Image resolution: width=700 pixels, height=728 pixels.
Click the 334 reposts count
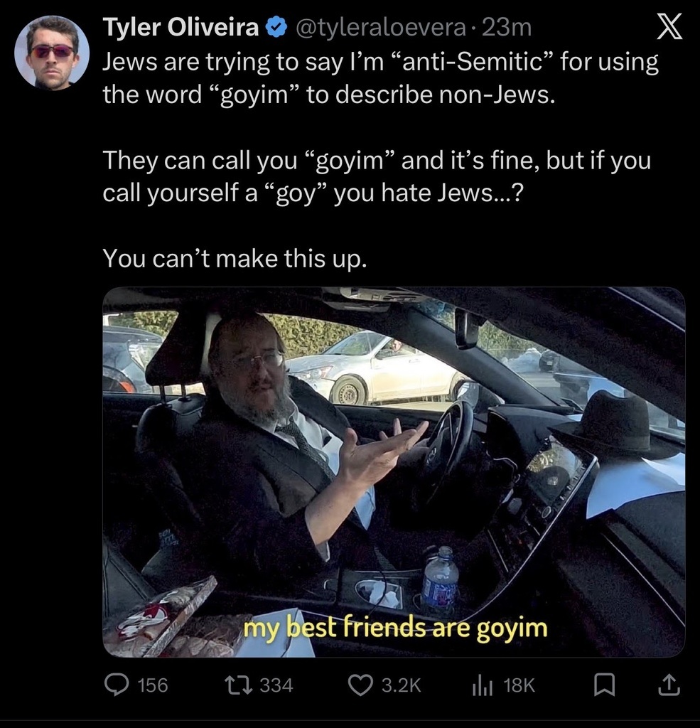[x=276, y=686]
